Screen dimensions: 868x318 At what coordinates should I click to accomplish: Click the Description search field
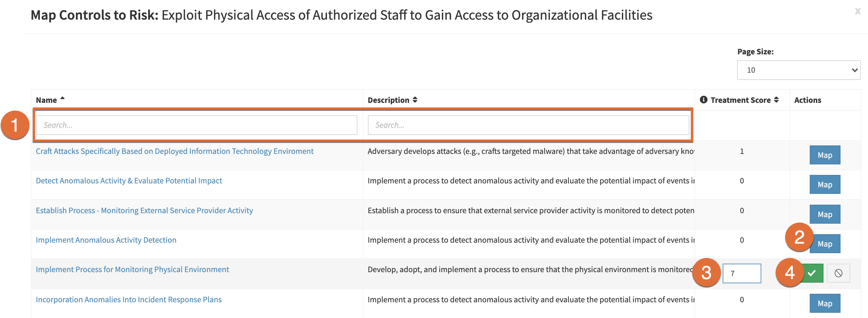[x=528, y=125]
